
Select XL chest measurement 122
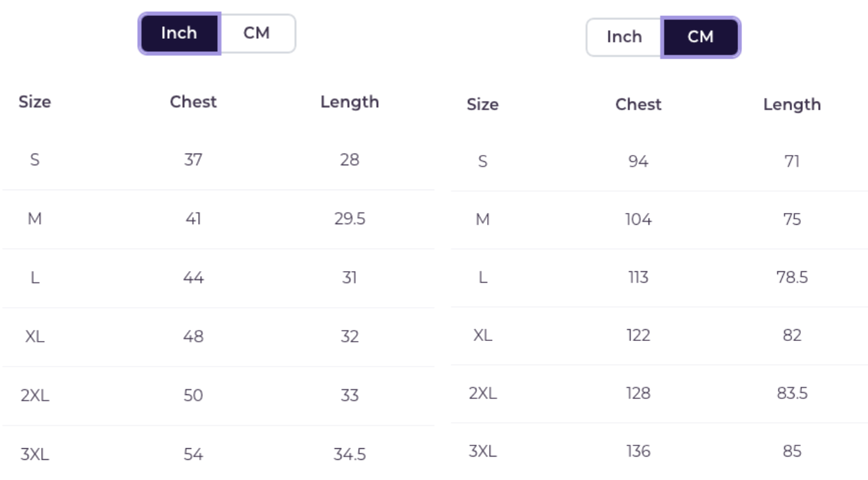[x=638, y=335]
